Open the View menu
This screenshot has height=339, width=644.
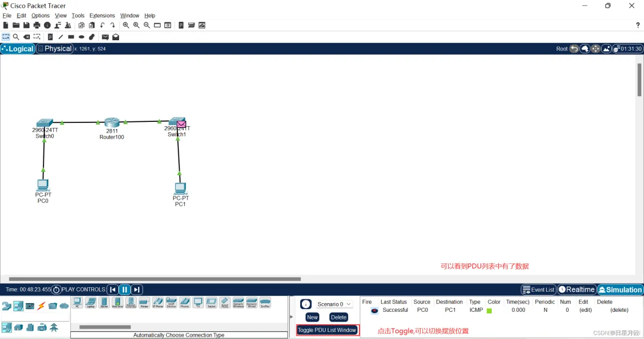click(x=60, y=16)
